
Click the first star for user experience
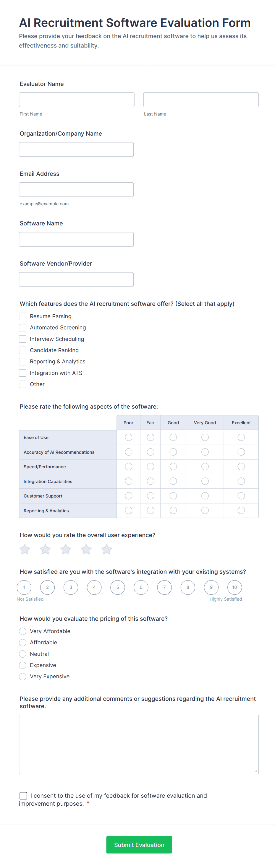coord(24,549)
